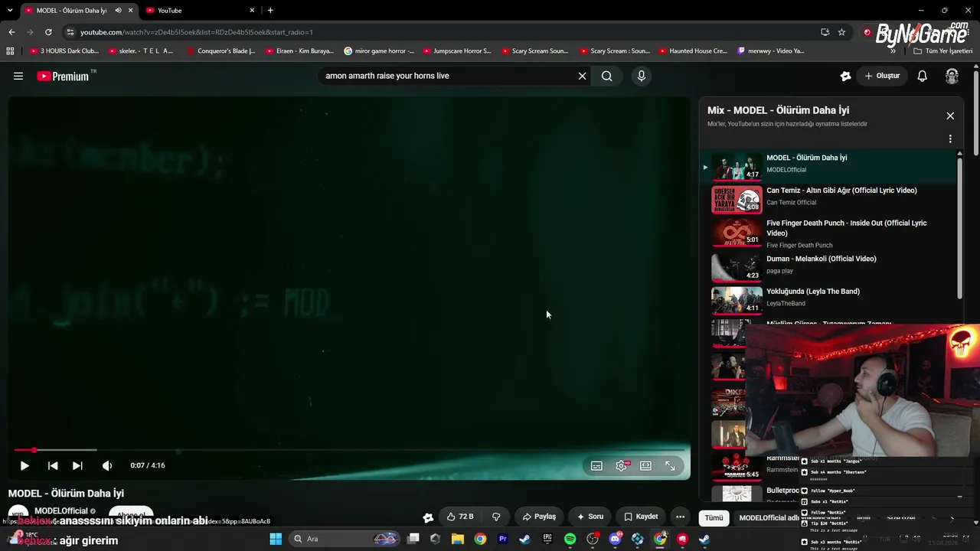Focus the browser address bar URL
Screen dimensions: 980x551
click(197, 32)
